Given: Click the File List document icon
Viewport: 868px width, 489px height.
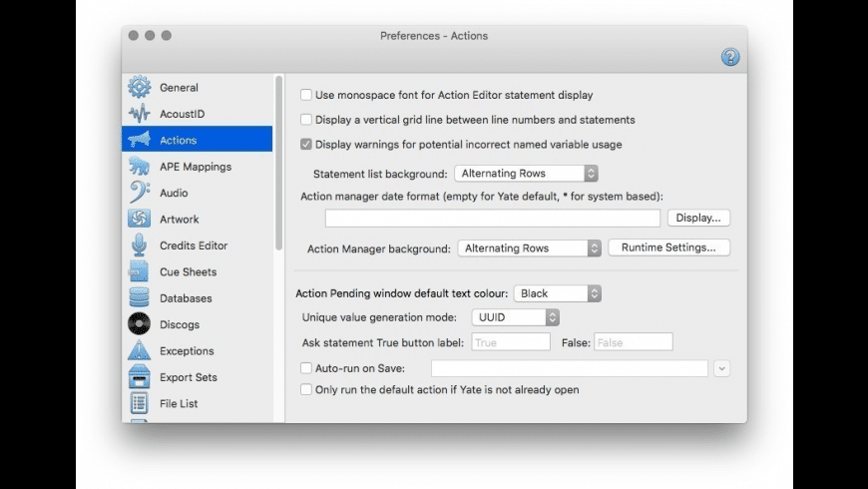Looking at the screenshot, I should click(139, 403).
